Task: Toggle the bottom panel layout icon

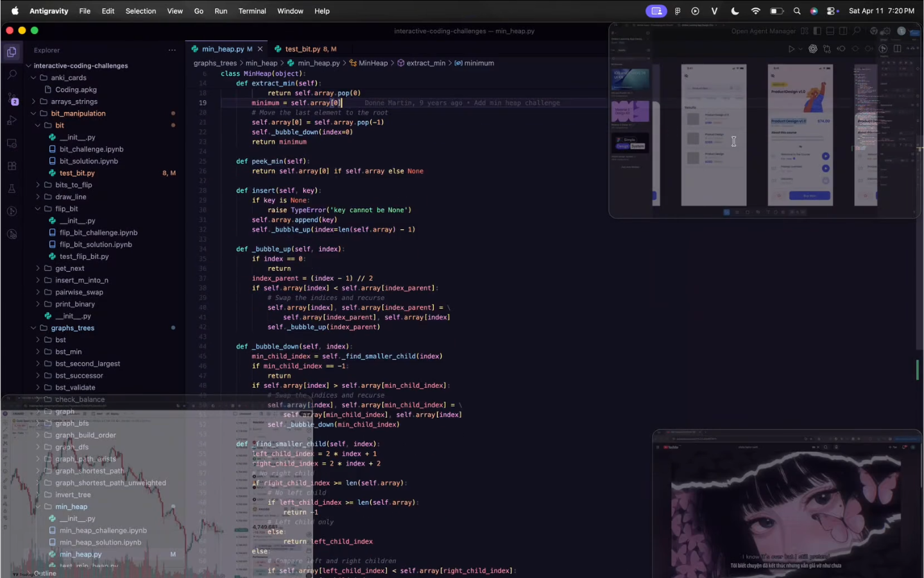Action: point(830,31)
